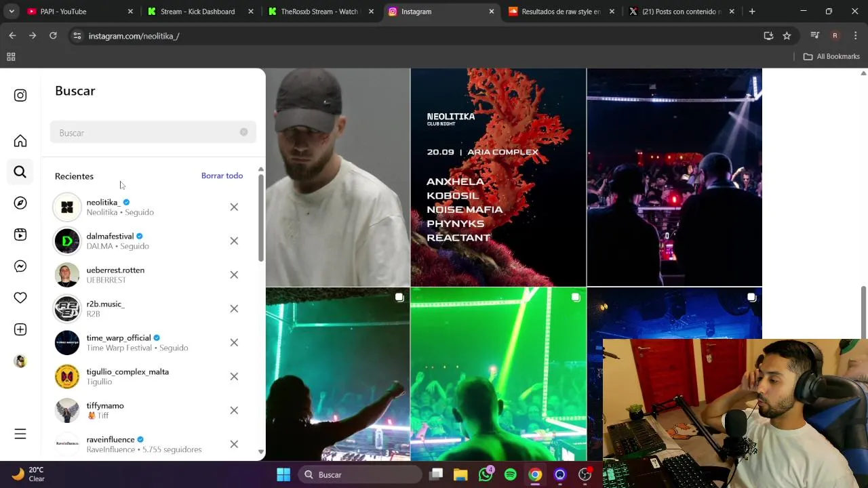Clear the Buscar search field

(x=243, y=132)
